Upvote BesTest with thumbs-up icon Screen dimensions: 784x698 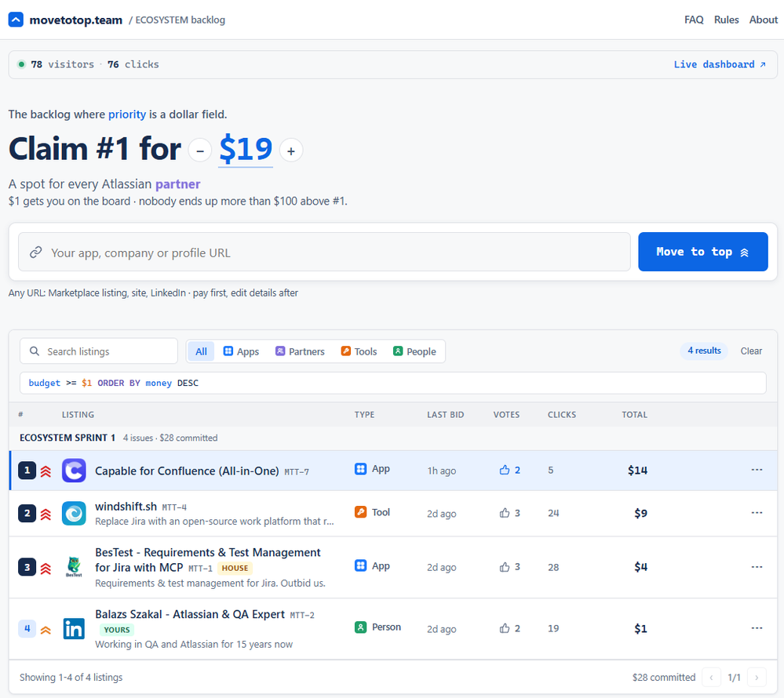pos(505,567)
